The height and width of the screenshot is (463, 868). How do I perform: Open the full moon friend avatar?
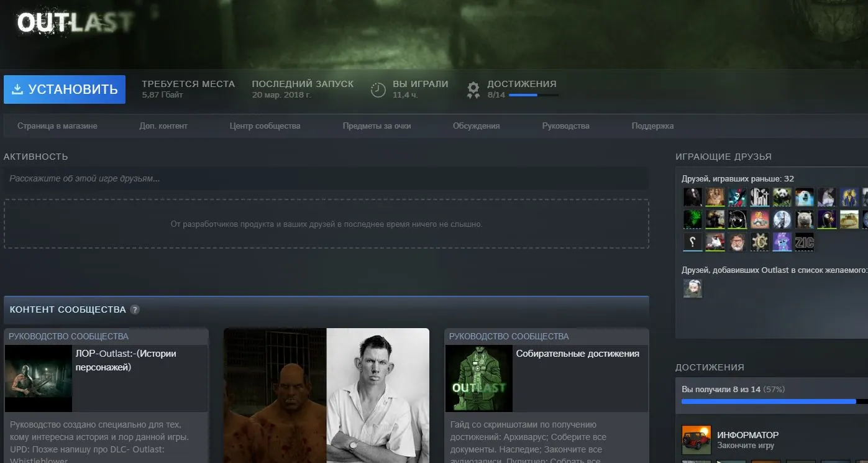782,219
